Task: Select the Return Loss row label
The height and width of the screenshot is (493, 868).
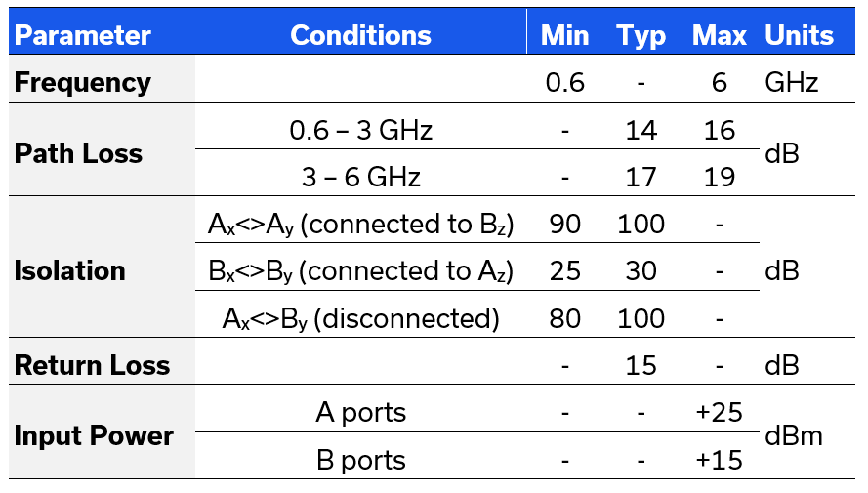Action: [92, 366]
